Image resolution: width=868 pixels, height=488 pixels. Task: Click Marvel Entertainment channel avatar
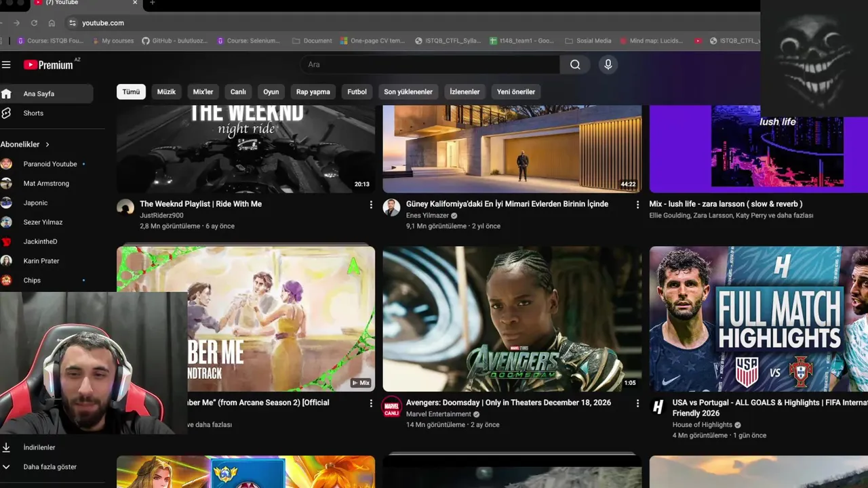tap(392, 406)
